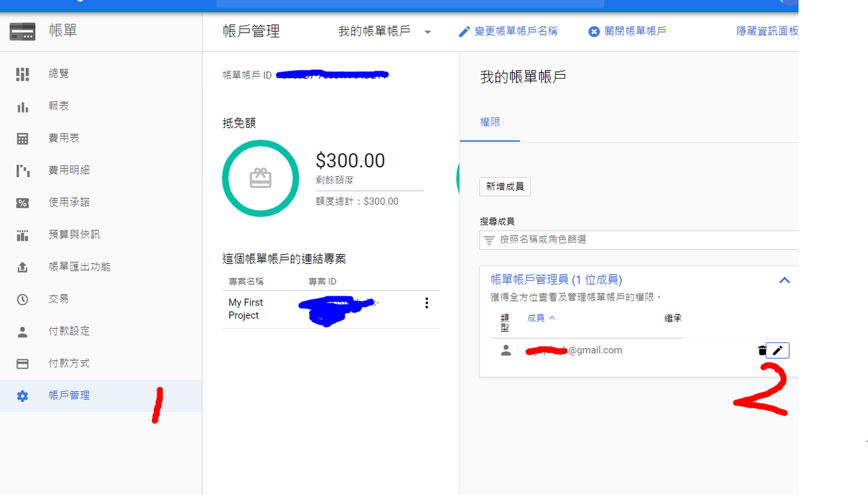The image size is (868, 495).
Task: Open 報表 reports bar-chart icon
Action: pyautogui.click(x=22, y=106)
